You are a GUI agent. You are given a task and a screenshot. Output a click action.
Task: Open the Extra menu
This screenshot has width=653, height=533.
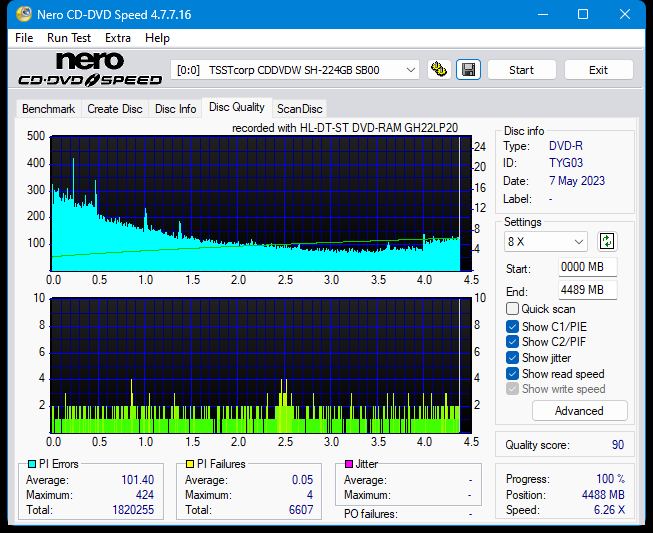118,38
